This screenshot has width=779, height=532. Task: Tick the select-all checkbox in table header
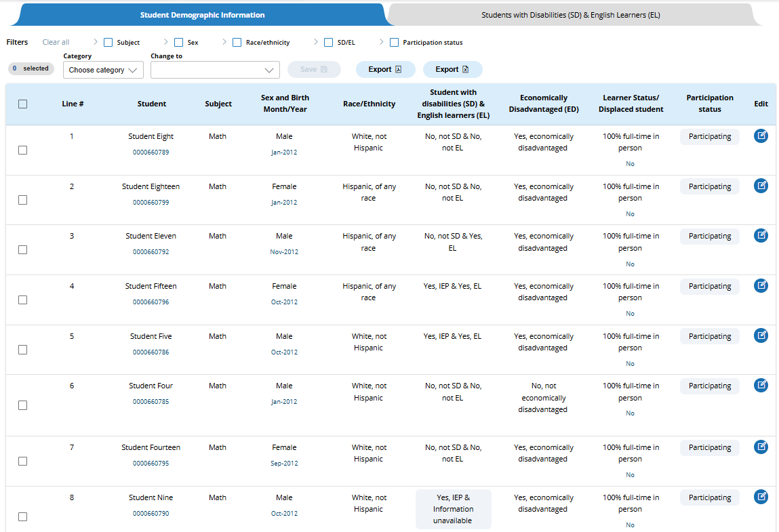(23, 104)
